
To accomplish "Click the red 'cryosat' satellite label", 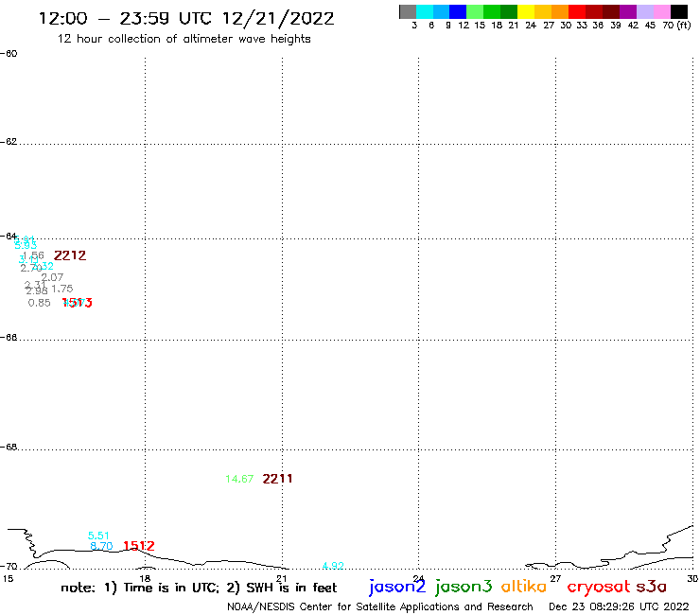I will click(599, 588).
